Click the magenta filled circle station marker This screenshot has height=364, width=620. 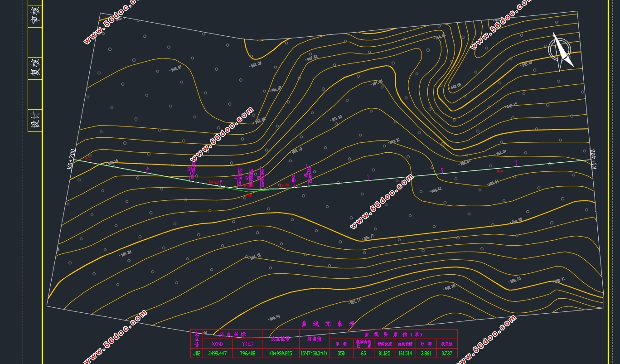[293, 180]
